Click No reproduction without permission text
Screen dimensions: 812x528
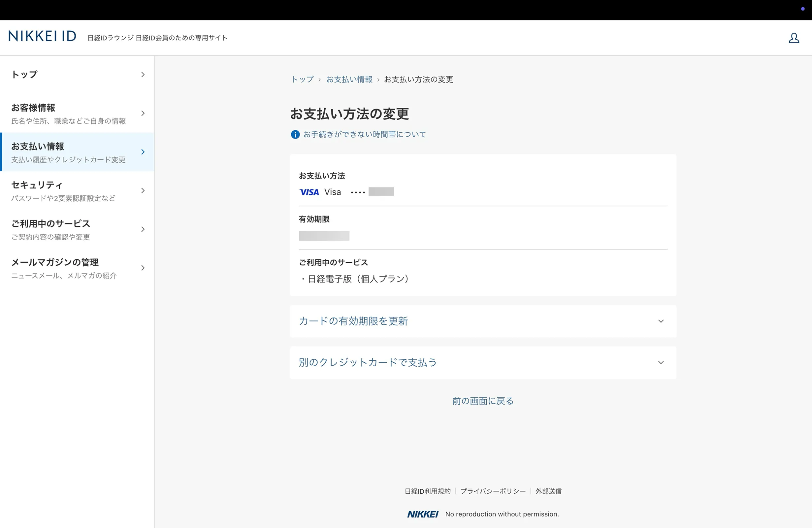point(502,514)
